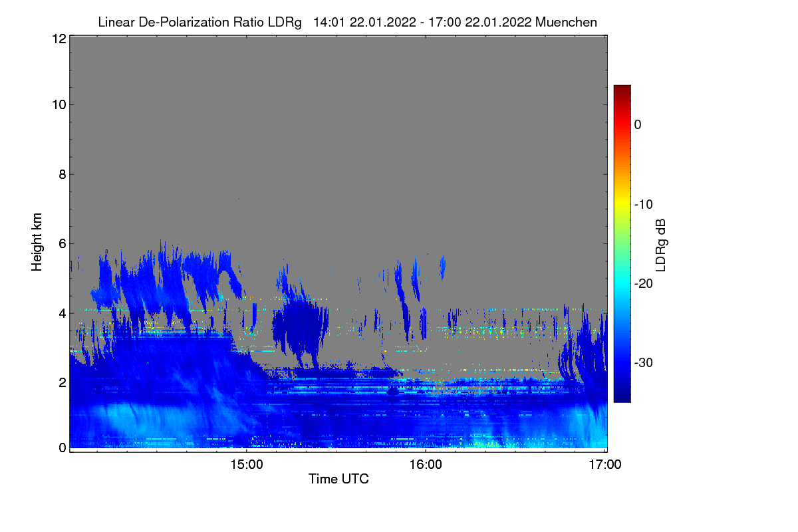Click the dark red top of the colorbar
The height and width of the screenshot is (532, 798).
[622, 90]
